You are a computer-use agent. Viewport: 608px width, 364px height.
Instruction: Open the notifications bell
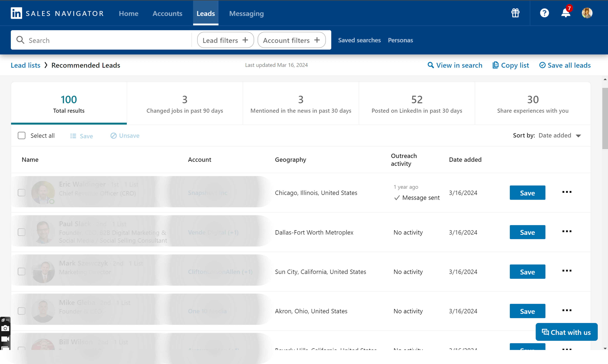[x=566, y=13]
